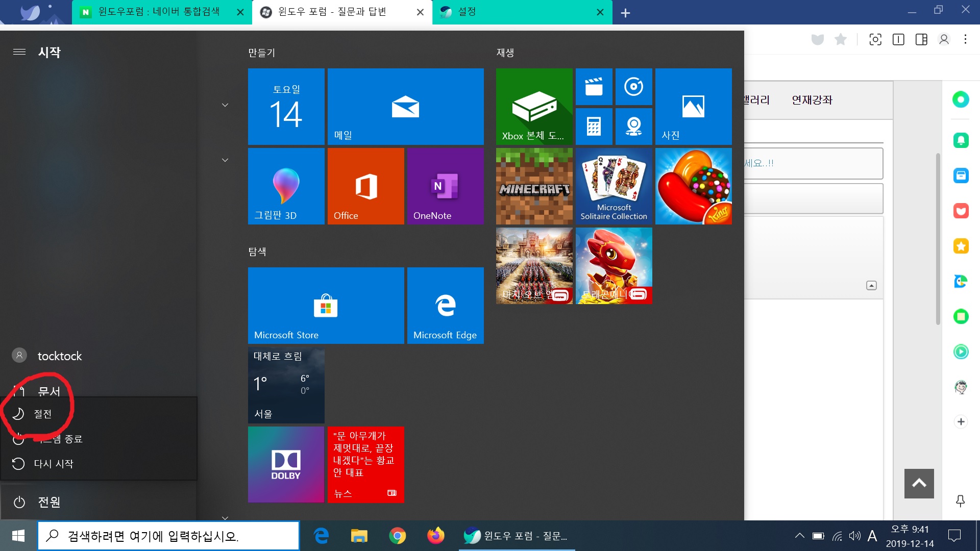
Task: Expand the Start menu hamburger icon
Action: click(x=19, y=52)
